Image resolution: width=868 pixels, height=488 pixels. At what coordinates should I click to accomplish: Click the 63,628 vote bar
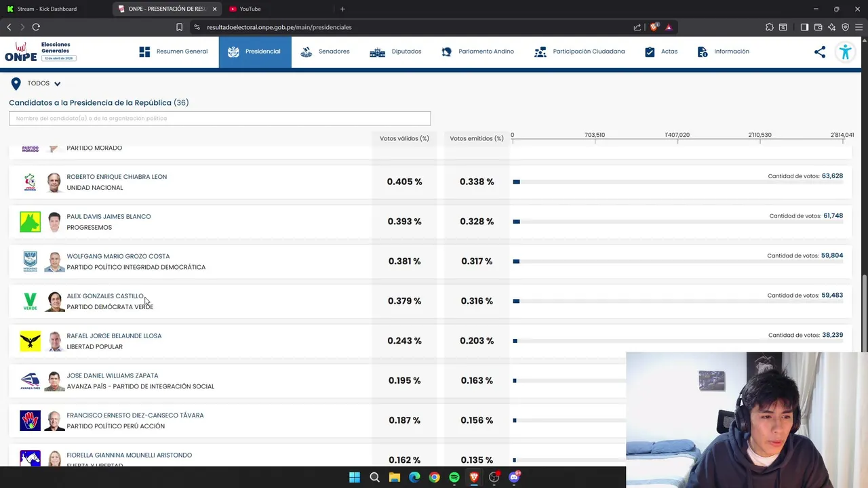click(x=678, y=182)
